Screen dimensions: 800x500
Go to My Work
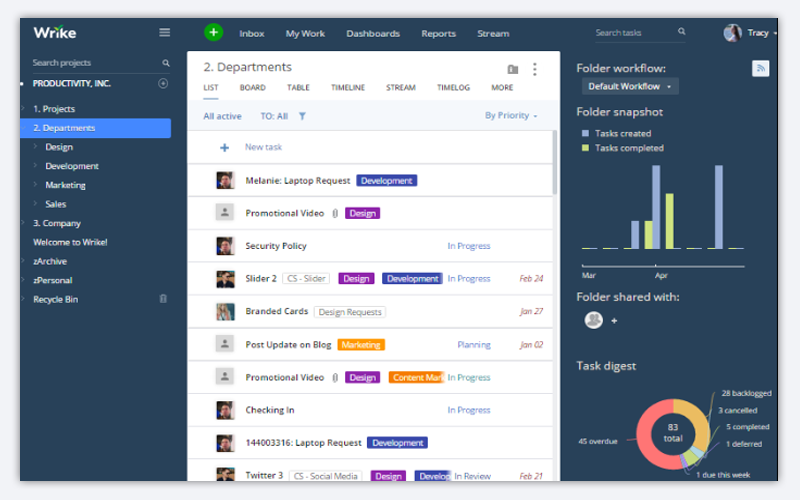coord(305,34)
